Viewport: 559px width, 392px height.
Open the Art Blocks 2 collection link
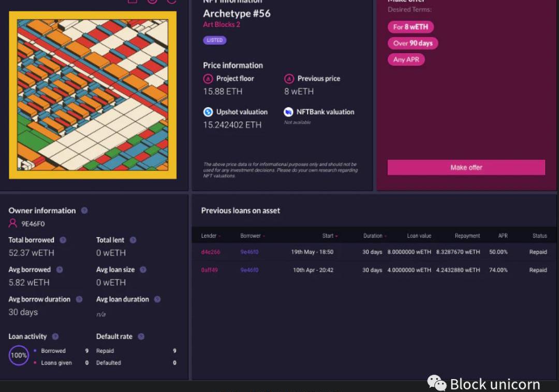pyautogui.click(x=222, y=24)
